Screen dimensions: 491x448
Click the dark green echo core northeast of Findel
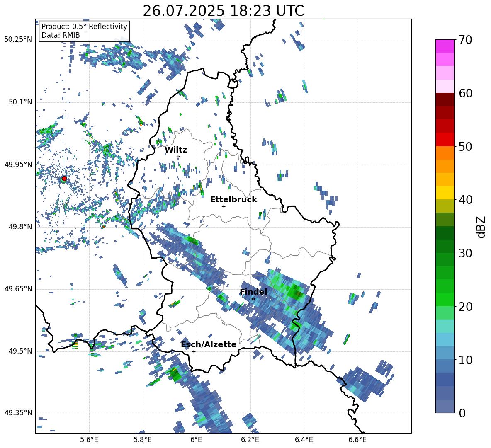[x=296, y=293]
